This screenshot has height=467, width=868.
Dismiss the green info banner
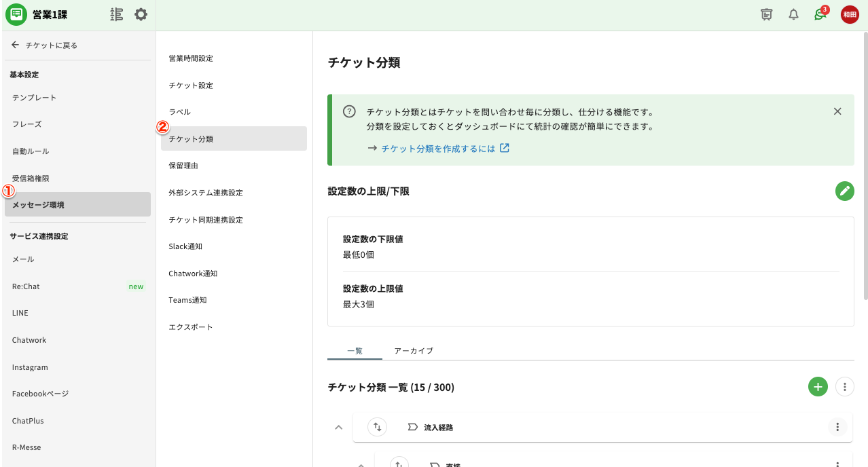point(837,111)
